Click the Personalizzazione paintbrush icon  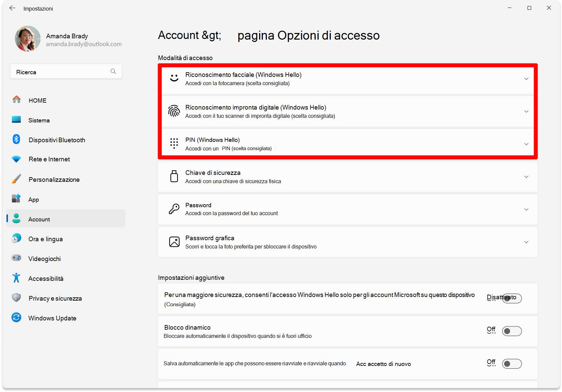pyautogui.click(x=16, y=179)
